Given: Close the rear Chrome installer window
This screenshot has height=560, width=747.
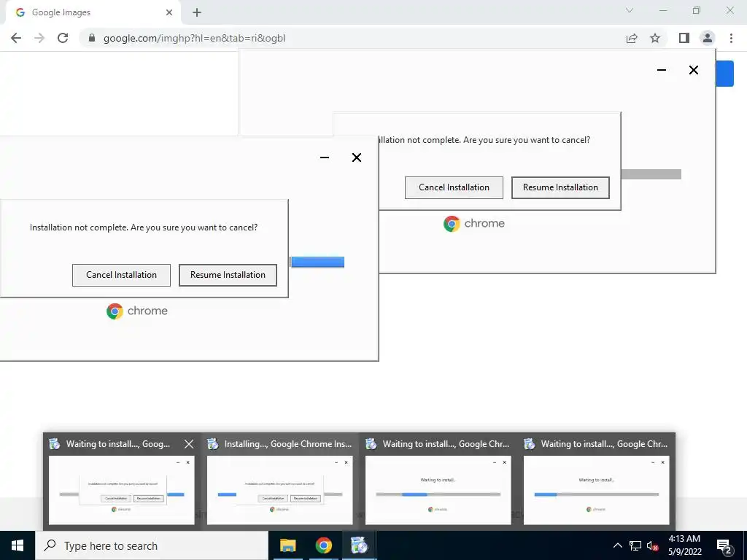Looking at the screenshot, I should click(694, 70).
